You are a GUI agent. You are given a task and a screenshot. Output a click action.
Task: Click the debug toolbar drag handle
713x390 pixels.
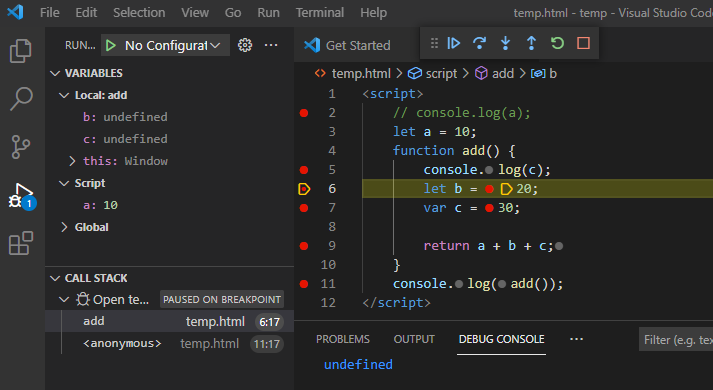click(x=434, y=43)
